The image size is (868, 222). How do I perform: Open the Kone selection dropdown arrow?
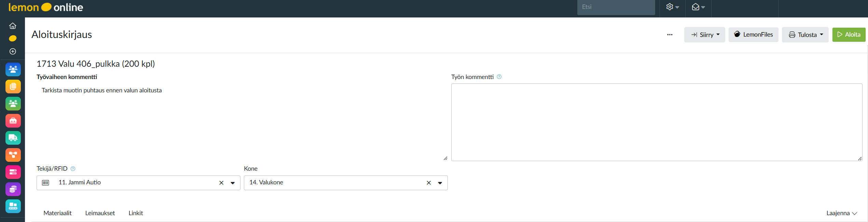click(x=440, y=183)
